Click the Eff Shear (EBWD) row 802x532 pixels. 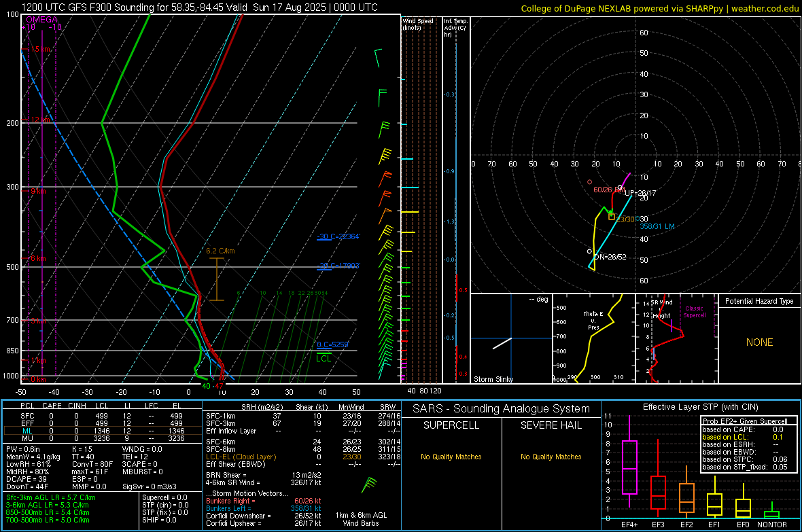tap(303, 464)
